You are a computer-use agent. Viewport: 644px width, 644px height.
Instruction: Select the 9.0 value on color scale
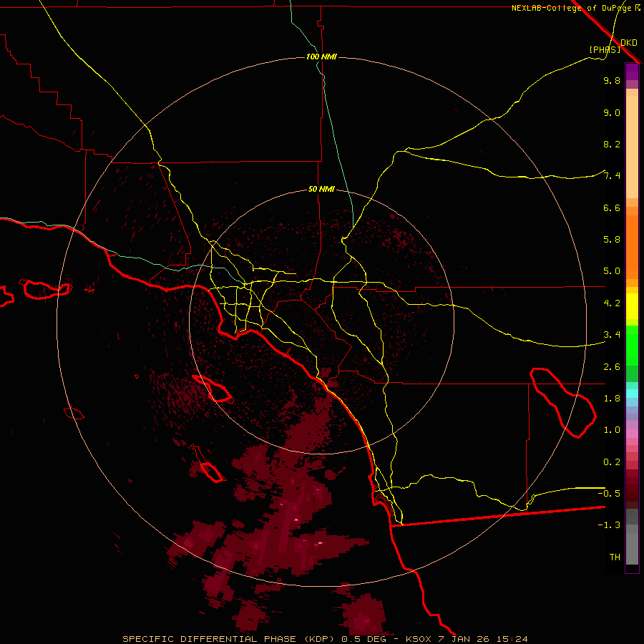(612, 112)
